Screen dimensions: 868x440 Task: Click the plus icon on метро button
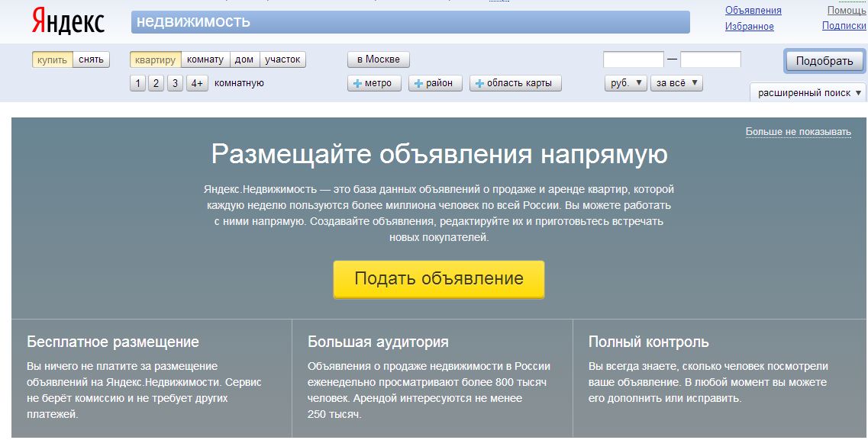pyautogui.click(x=357, y=83)
